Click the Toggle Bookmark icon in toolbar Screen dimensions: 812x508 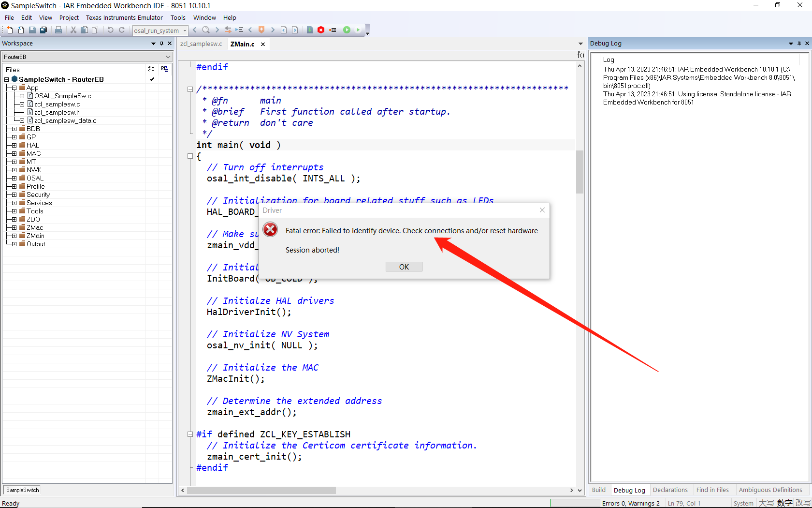[x=261, y=30]
